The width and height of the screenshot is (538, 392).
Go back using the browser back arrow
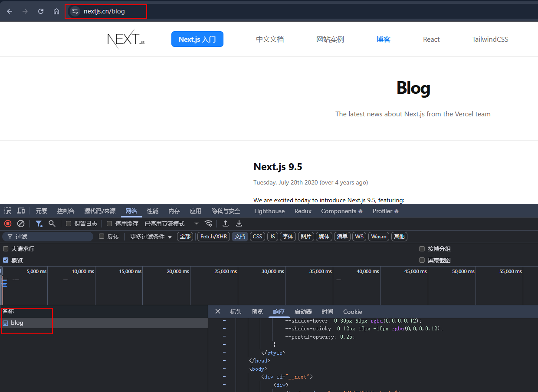pos(10,11)
